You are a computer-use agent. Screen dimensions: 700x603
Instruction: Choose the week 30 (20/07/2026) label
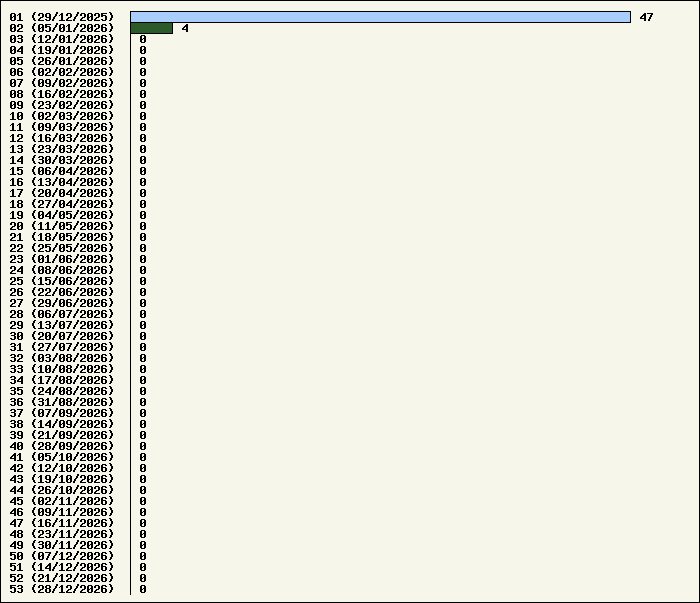pyautogui.click(x=62, y=336)
